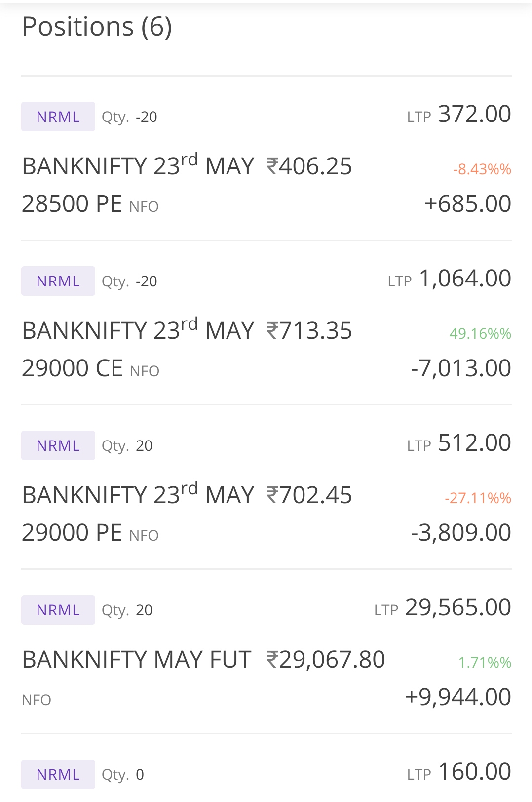Select the LTP 29,565.00 value
This screenshot has width=532, height=802.
pos(458,607)
